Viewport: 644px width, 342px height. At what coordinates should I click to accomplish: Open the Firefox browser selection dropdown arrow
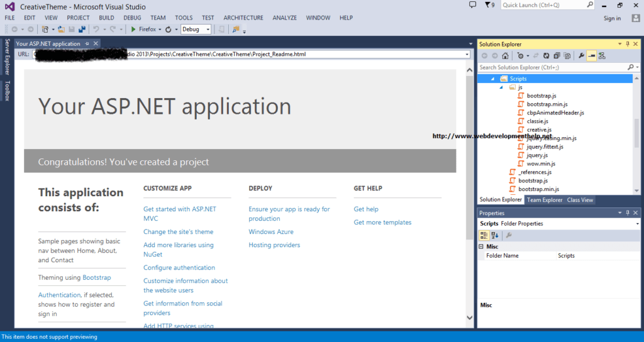pyautogui.click(x=160, y=30)
